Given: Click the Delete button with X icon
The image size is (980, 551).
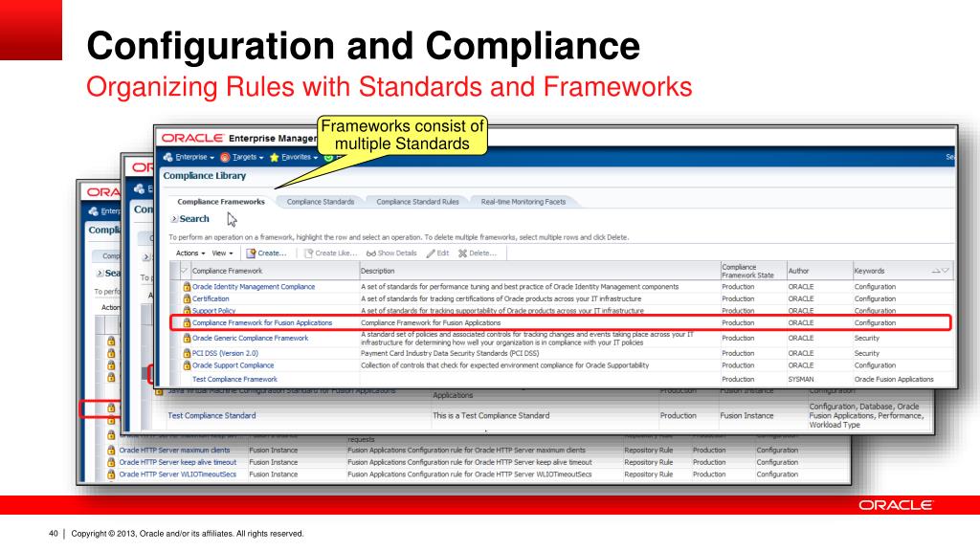Looking at the screenshot, I should 478,253.
